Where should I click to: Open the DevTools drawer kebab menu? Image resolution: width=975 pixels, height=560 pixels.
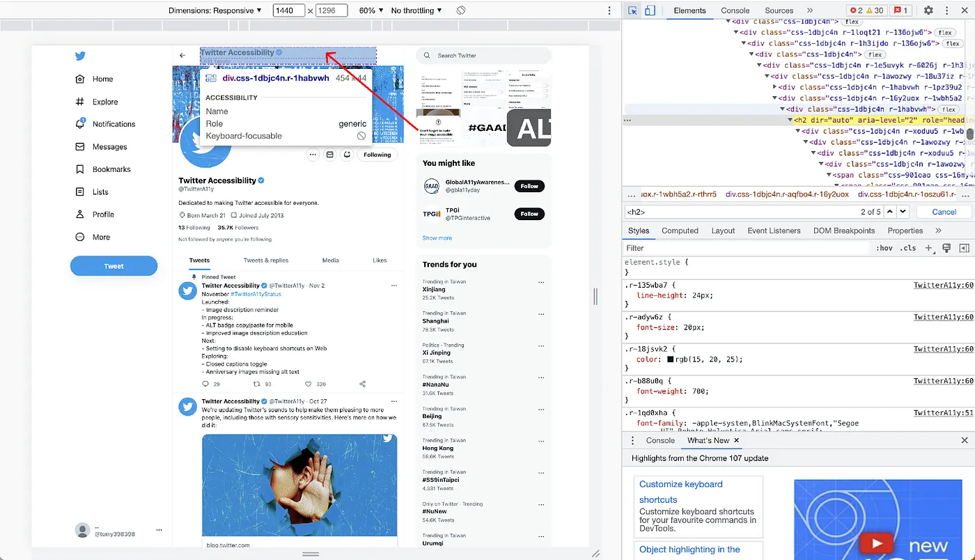[632, 440]
